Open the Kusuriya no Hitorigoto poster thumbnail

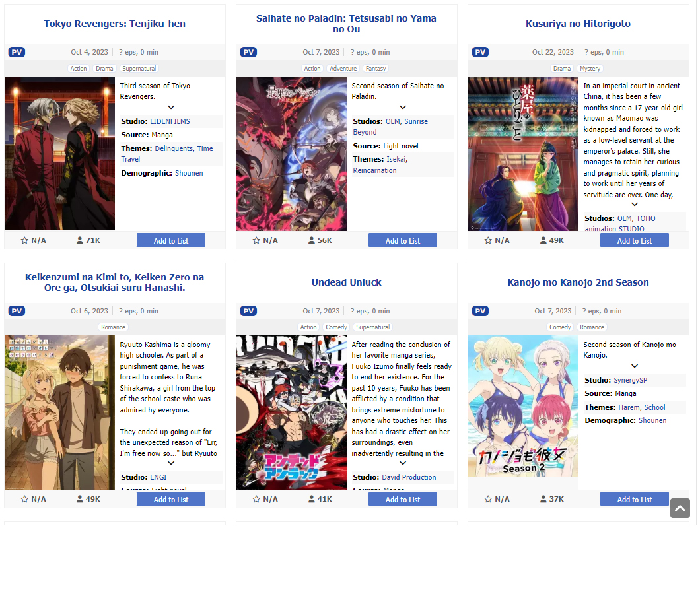[523, 154]
